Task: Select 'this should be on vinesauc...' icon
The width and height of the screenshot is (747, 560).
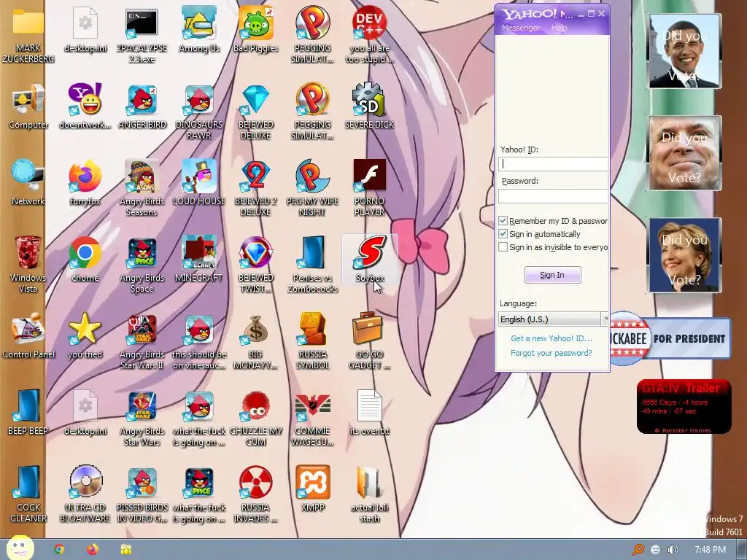Action: 198,341
